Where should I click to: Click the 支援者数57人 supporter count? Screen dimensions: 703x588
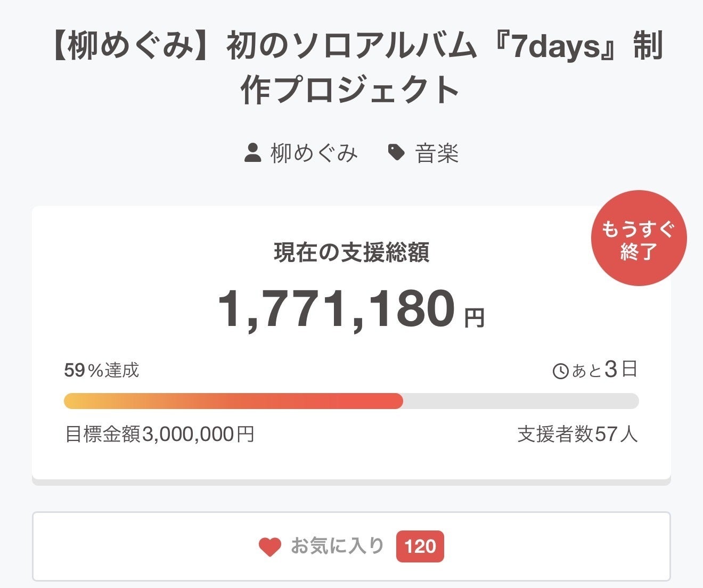point(577,434)
